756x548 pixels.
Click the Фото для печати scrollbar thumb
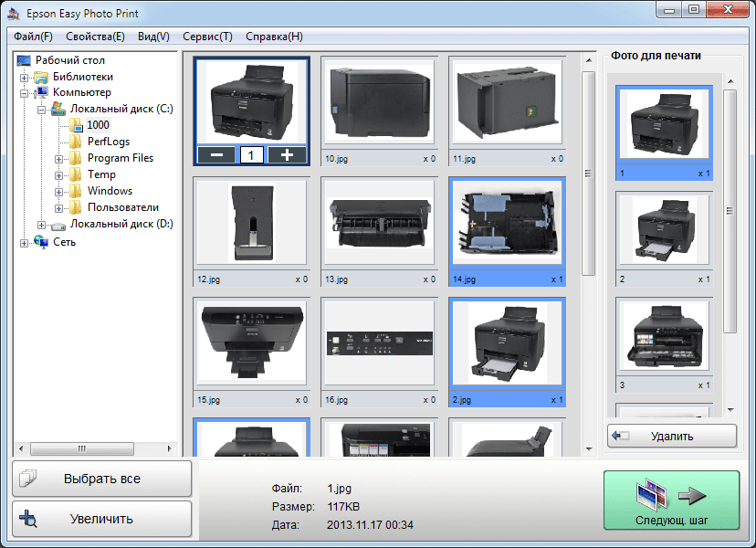pos(730,211)
